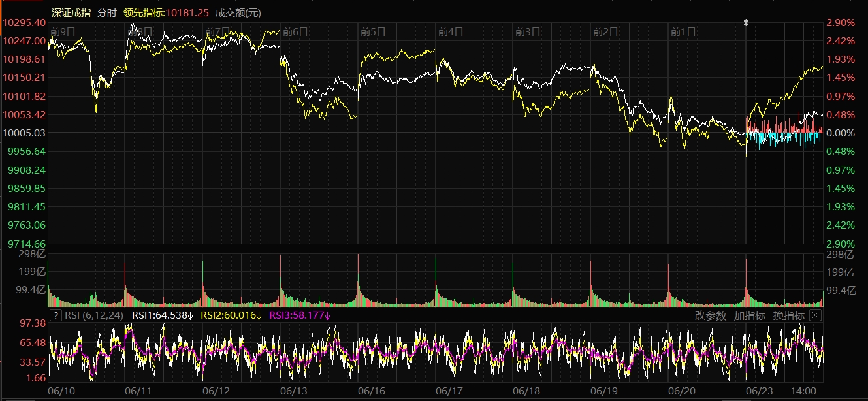Click the 分时 chart mode label
868x401 pixels.
pos(107,12)
